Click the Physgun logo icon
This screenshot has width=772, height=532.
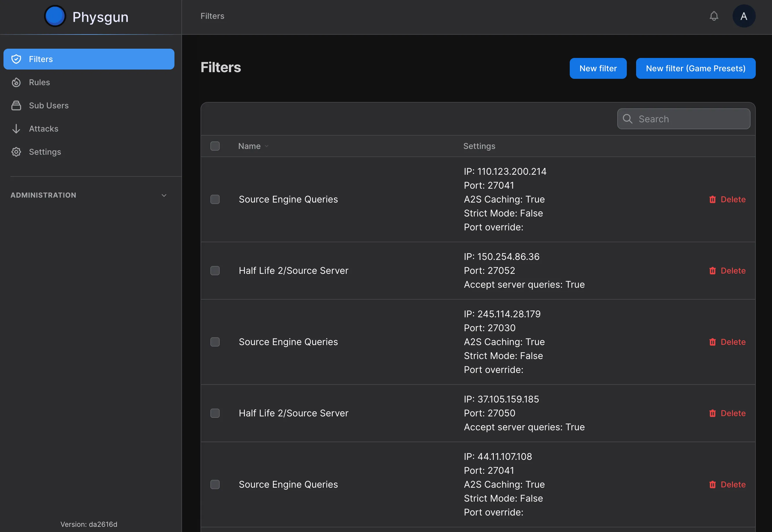[x=55, y=16]
